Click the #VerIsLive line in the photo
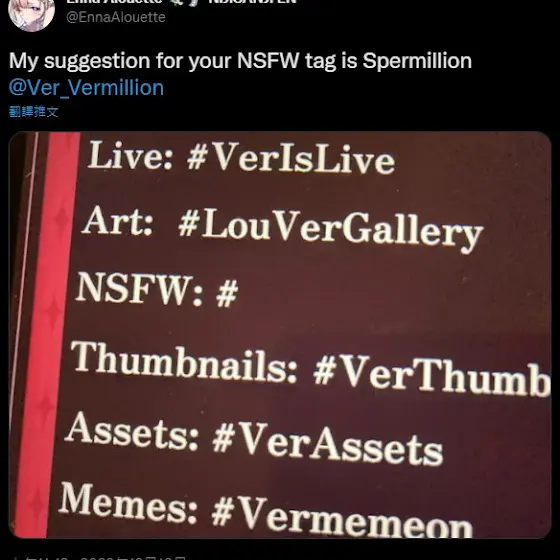 tap(241, 157)
